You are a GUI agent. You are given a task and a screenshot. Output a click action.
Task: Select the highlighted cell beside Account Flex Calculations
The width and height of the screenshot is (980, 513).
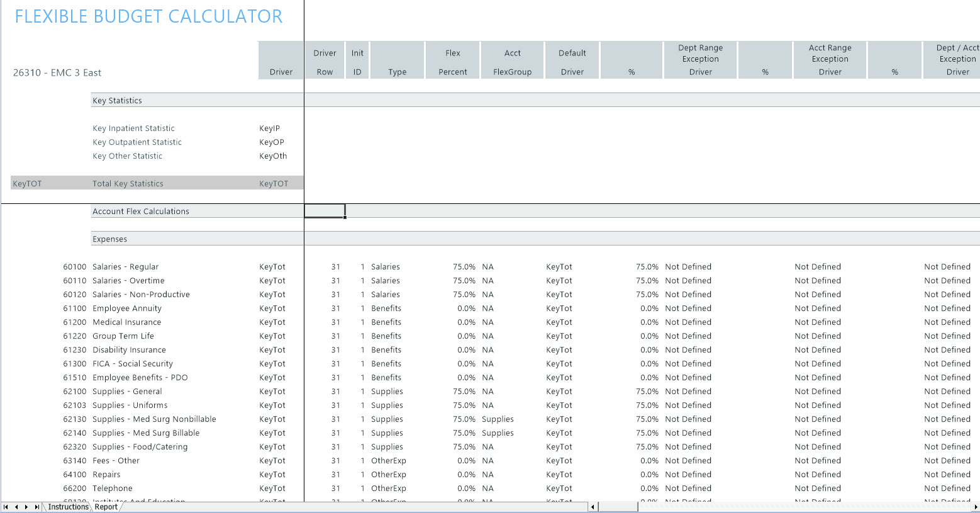coord(325,211)
